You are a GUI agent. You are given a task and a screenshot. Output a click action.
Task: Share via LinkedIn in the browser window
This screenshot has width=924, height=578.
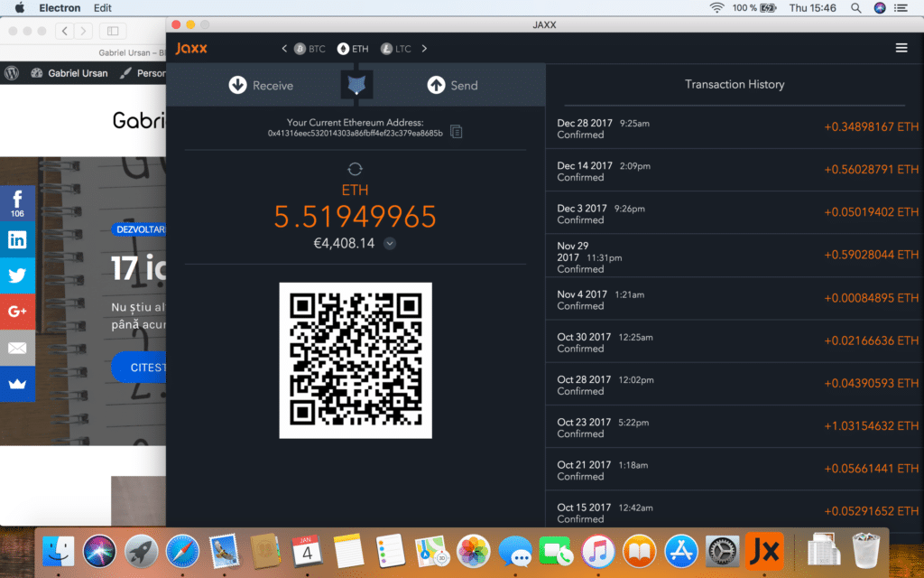point(17,239)
